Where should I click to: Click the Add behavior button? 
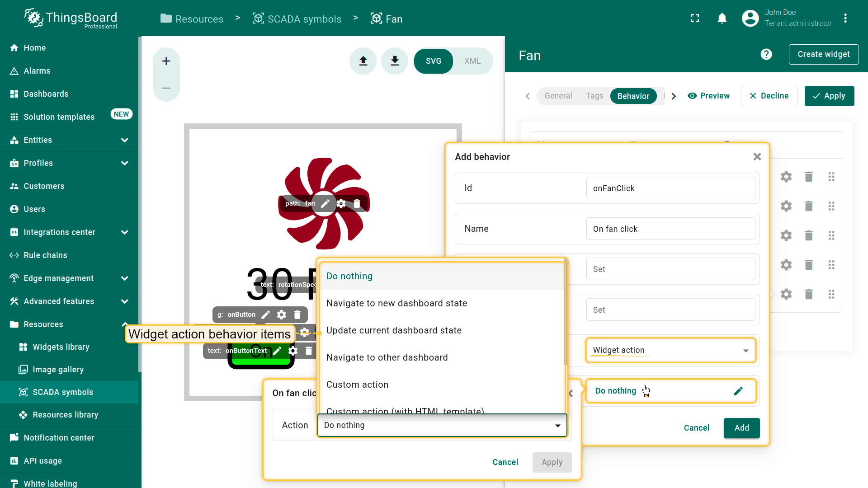tap(741, 428)
